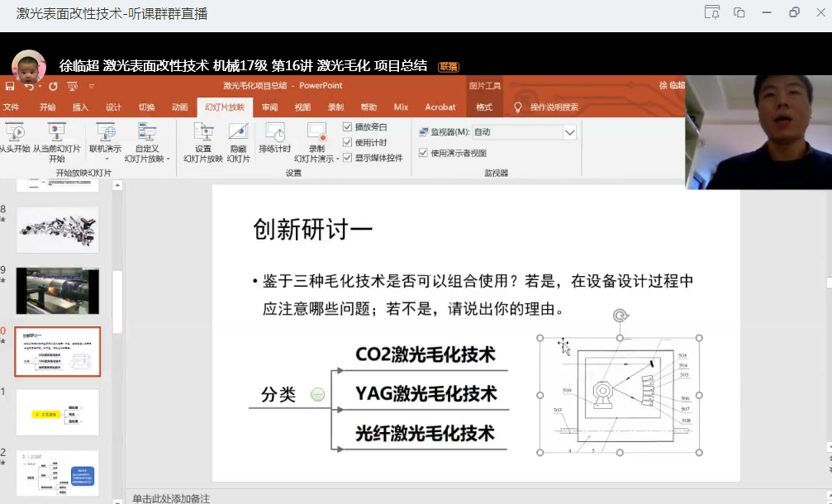Click notes area 单击此处添加备注
The height and width of the screenshot is (504, 832).
171,498
